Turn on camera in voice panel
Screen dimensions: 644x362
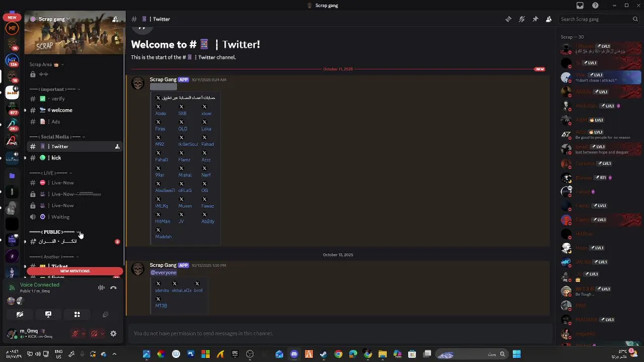[x=20, y=314]
